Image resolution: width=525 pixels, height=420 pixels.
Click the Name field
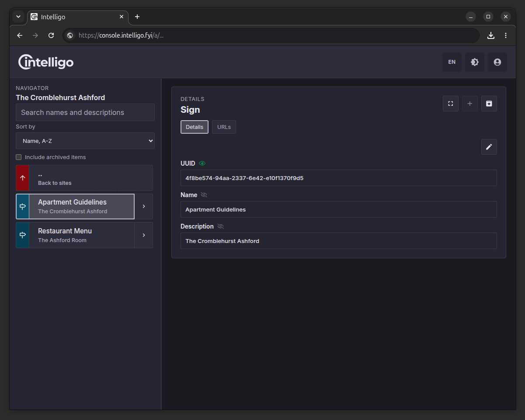coord(339,209)
